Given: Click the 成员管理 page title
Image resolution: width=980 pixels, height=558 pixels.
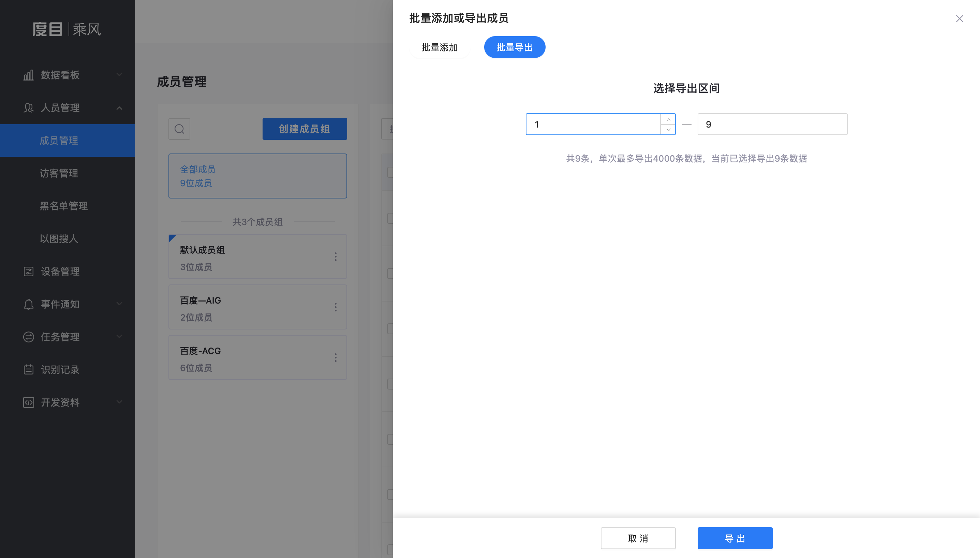Looking at the screenshot, I should [x=182, y=82].
